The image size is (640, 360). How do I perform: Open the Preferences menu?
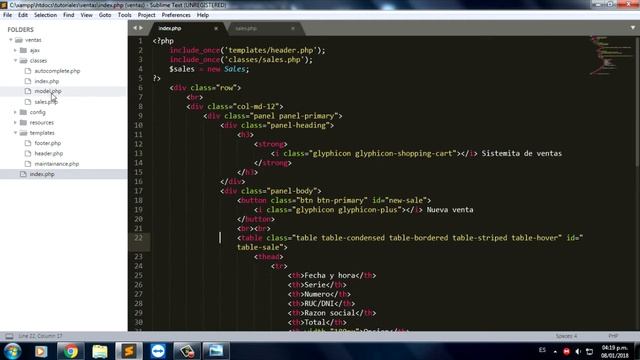point(176,15)
